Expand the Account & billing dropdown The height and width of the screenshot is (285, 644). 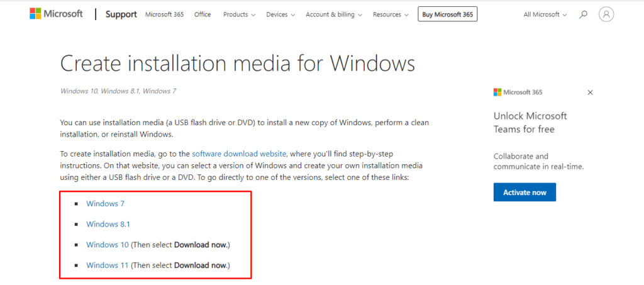334,14
